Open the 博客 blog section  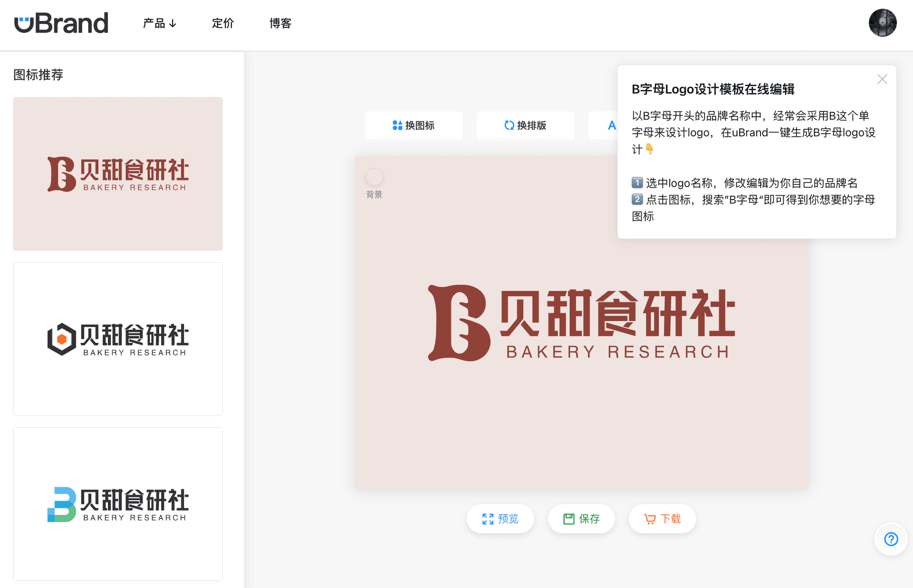pyautogui.click(x=280, y=24)
